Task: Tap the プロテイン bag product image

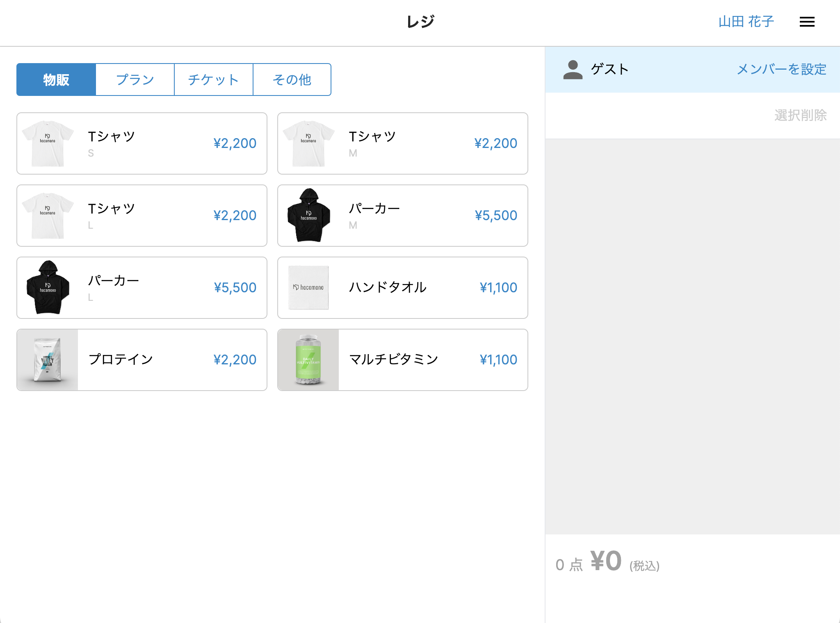Action: pyautogui.click(x=48, y=360)
